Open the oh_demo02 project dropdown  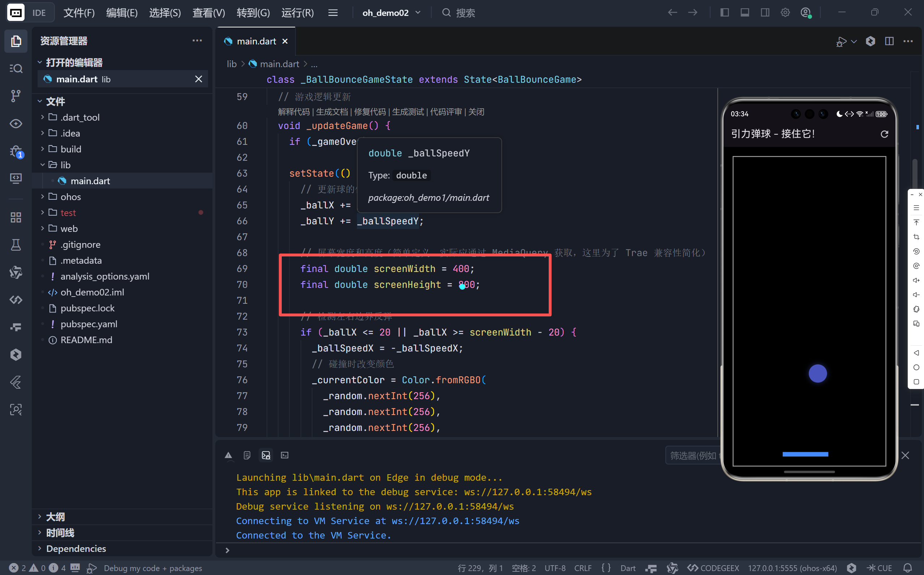[x=391, y=13]
